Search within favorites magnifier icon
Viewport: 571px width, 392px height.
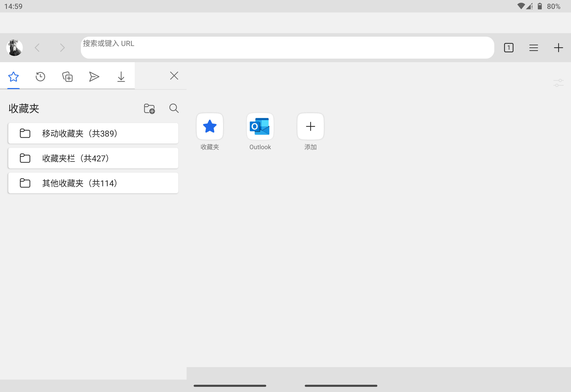(x=174, y=108)
